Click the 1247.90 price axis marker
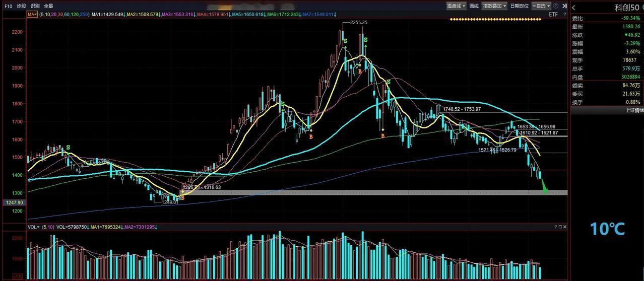 click(x=13, y=202)
